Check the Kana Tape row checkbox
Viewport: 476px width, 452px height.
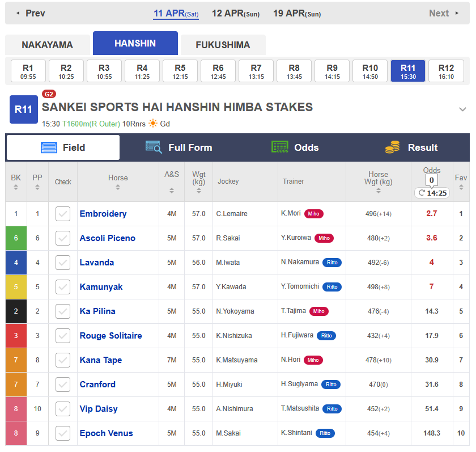[63, 360]
